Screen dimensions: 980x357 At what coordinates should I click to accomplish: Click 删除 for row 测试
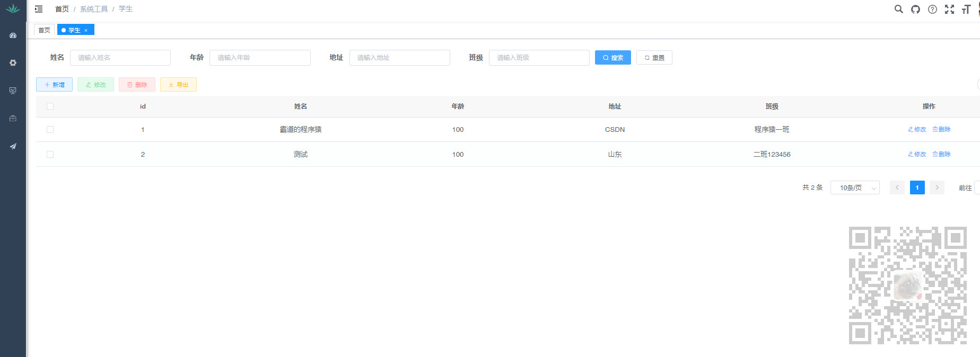941,154
